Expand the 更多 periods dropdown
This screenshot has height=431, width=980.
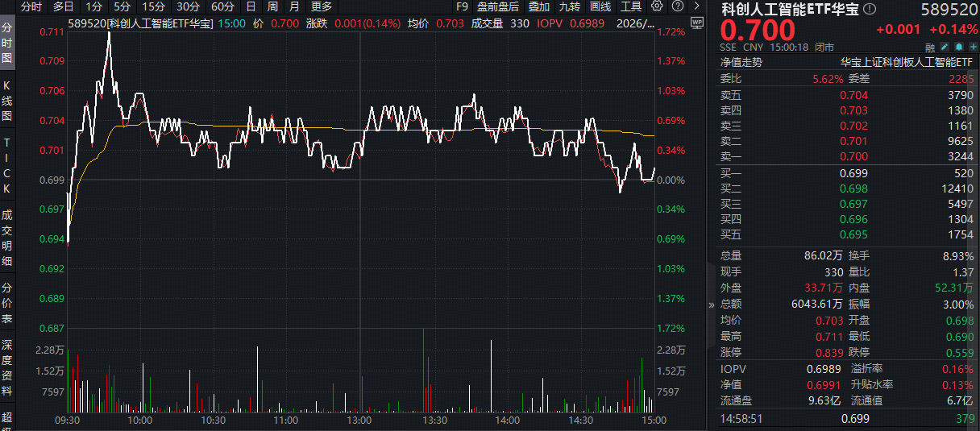(322, 6)
